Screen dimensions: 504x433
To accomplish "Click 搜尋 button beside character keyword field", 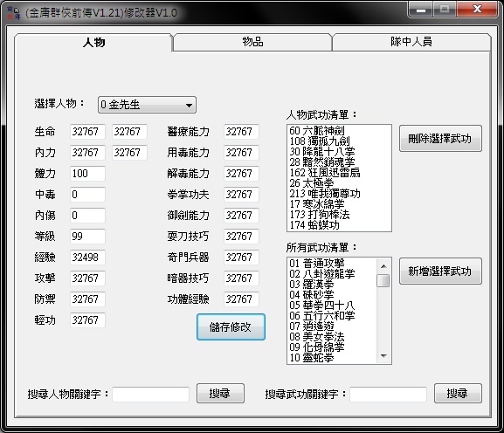I will tap(220, 393).
